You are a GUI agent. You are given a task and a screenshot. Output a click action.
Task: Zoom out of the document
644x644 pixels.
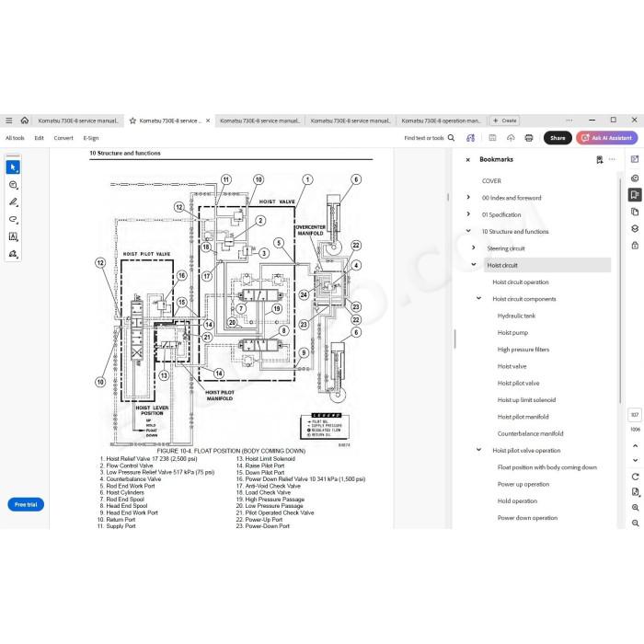click(x=635, y=523)
